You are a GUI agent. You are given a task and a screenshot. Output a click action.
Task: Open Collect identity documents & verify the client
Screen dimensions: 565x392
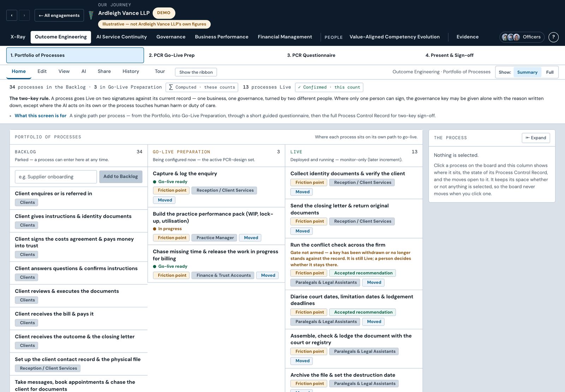click(353, 183)
